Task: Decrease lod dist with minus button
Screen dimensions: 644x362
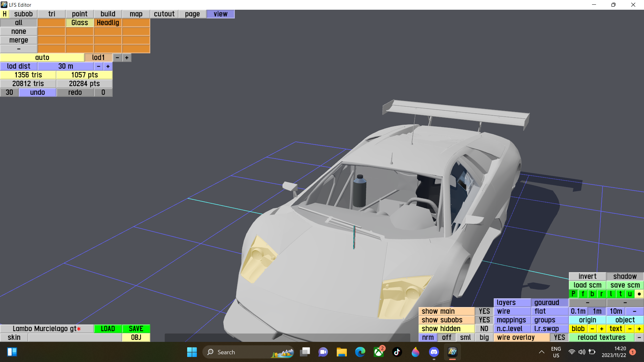Action: click(x=98, y=66)
